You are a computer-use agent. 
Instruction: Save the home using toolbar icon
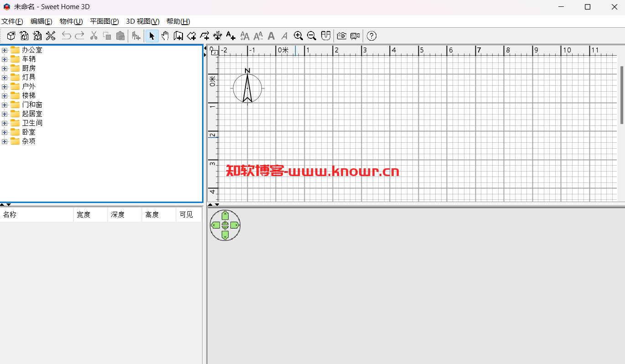click(x=37, y=36)
